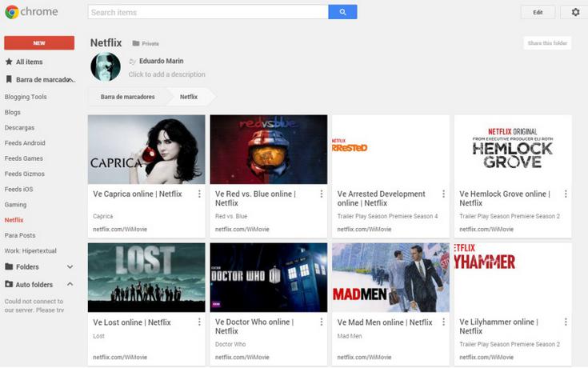Viewport: 588px width, 368px height.
Task: Open the Doctor Who thumbnail image
Action: pyautogui.click(x=269, y=278)
